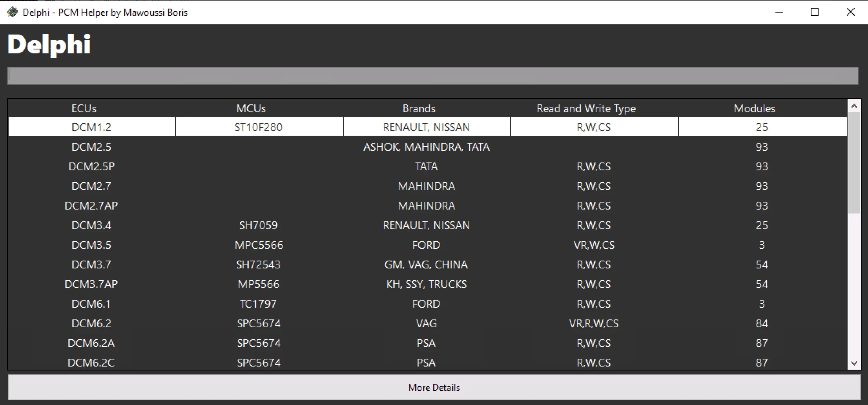The image size is (868, 405).
Task: Click FORD brand in DCM3.5 row
Action: [x=427, y=245]
